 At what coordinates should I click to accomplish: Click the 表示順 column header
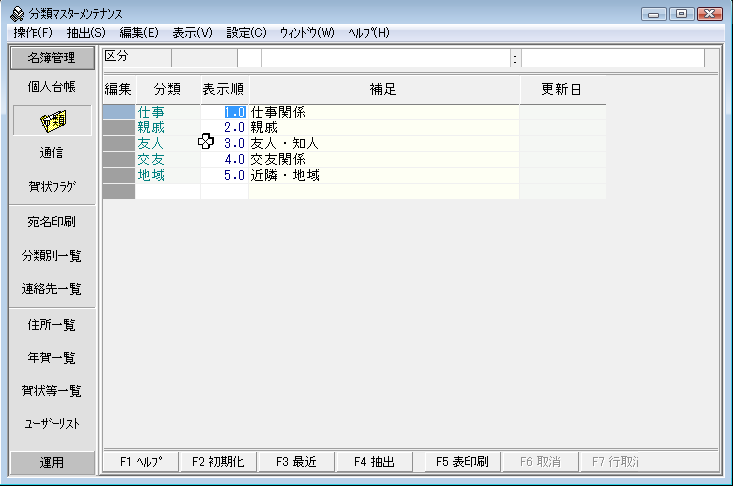224,89
